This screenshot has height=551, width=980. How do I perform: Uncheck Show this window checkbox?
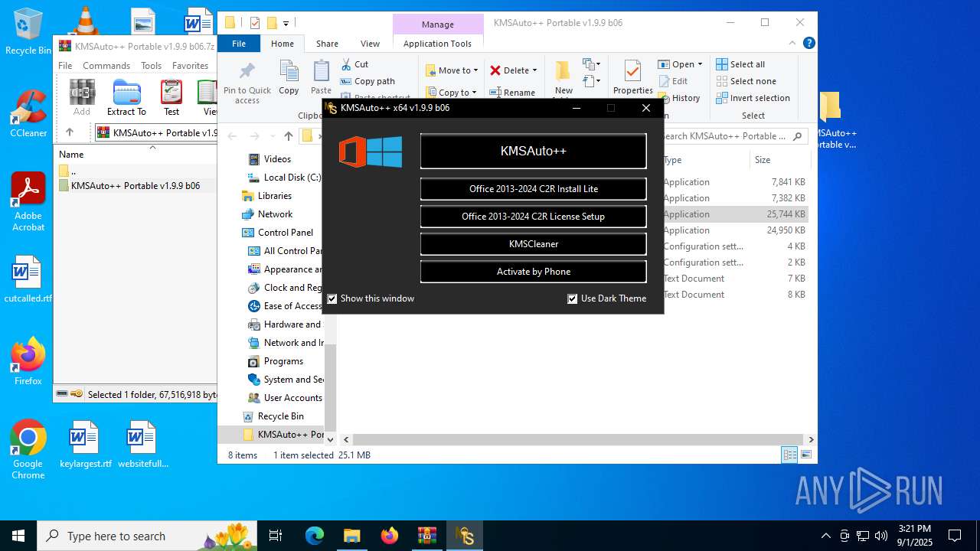(x=332, y=298)
